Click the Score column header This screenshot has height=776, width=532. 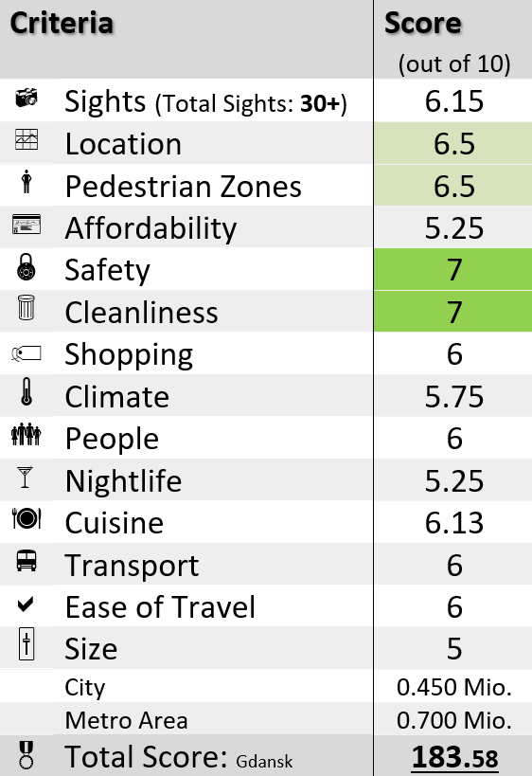click(x=423, y=24)
